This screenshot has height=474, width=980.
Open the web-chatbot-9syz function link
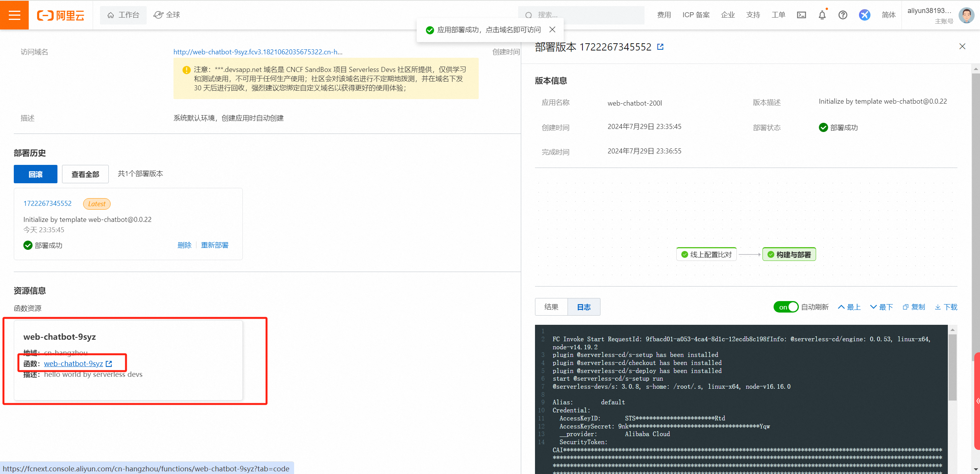(x=74, y=363)
